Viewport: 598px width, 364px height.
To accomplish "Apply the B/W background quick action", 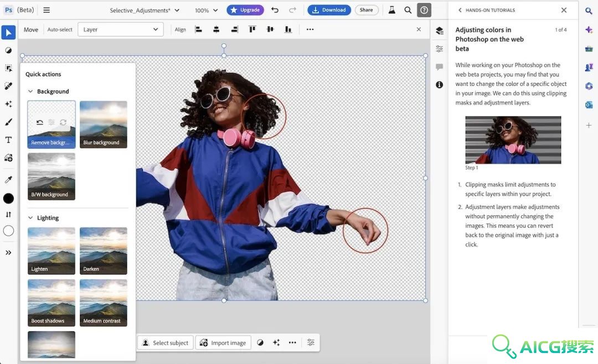I will pos(51,176).
